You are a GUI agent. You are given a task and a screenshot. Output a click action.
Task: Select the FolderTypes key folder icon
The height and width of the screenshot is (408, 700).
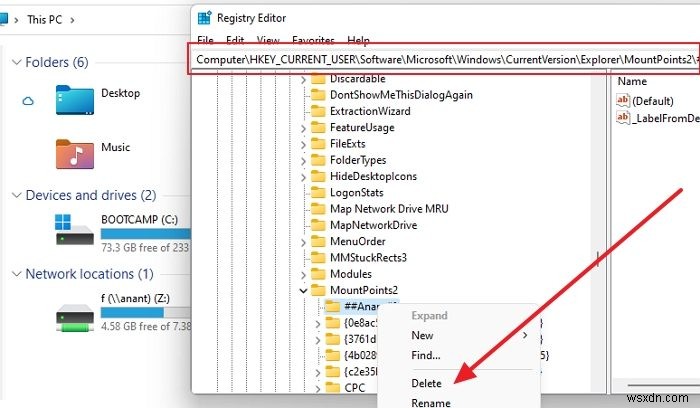pyautogui.click(x=318, y=160)
